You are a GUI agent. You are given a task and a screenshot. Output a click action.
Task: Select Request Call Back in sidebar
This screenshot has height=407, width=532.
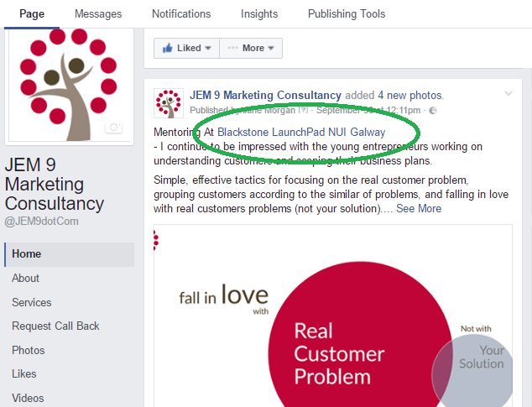pyautogui.click(x=55, y=326)
